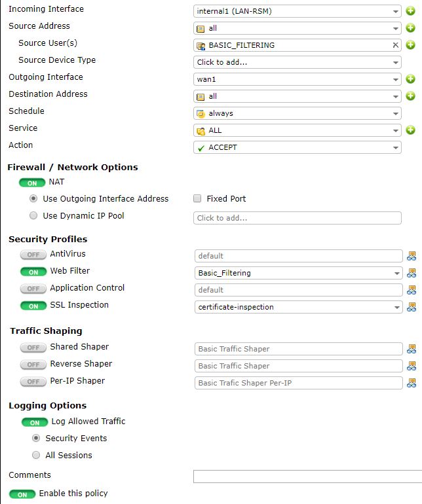The height and width of the screenshot is (504, 422).
Task: Add another Outgoing Interface using plus icon
Action: 411,79
